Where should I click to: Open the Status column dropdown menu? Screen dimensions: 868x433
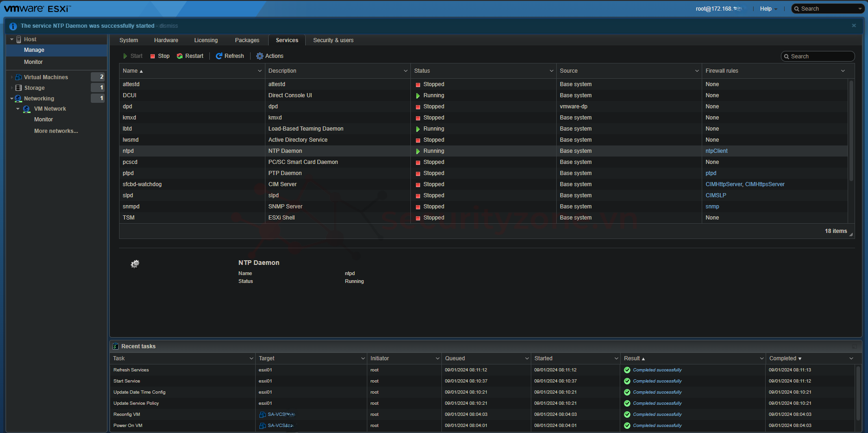[552, 71]
